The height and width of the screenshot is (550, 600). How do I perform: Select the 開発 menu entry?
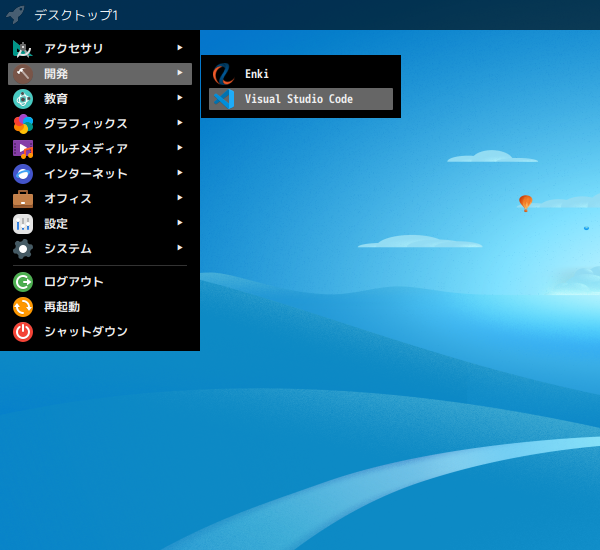tap(100, 74)
